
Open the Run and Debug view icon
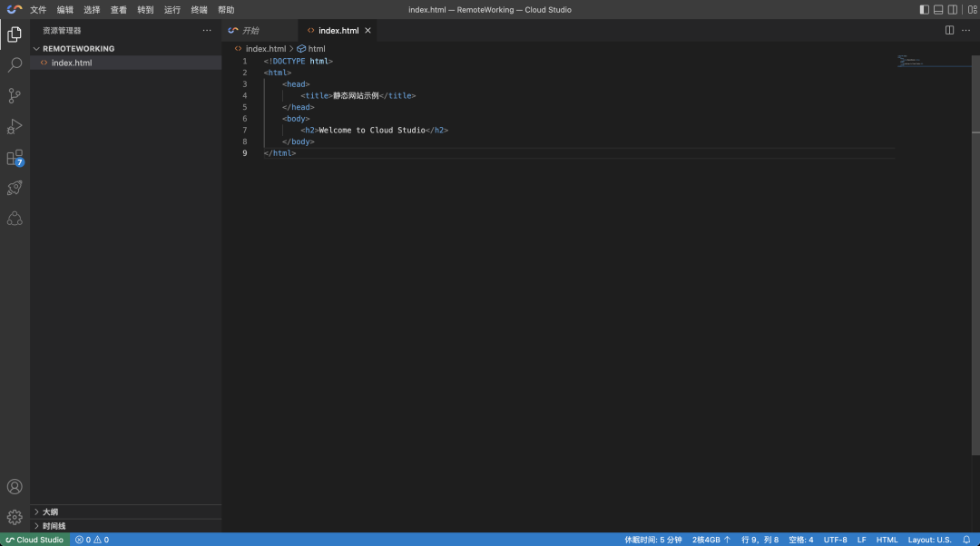(15, 126)
